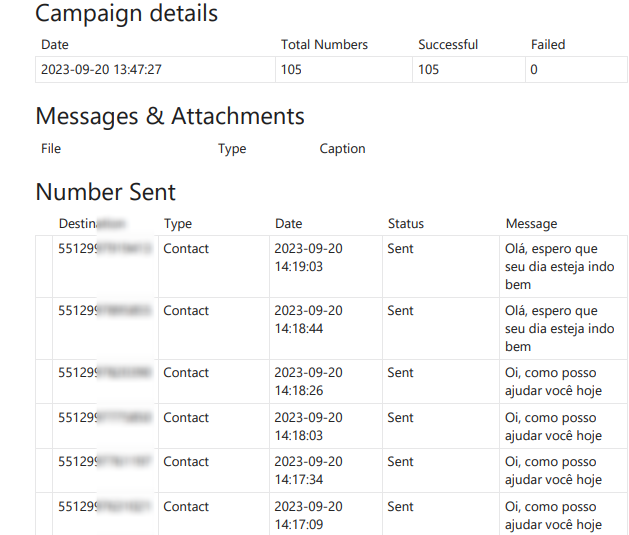Select the date cell with time 14:17:34
The image size is (629, 535).
pyautogui.click(x=308, y=470)
